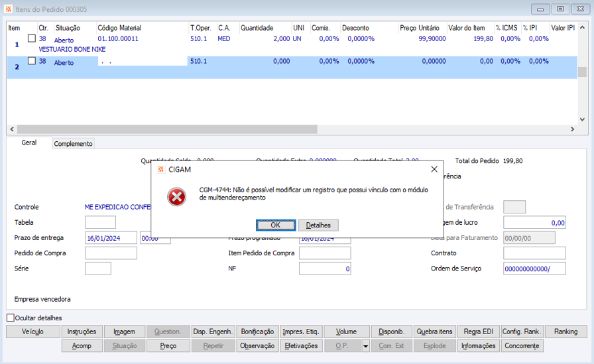594x364 pixels.
Task: Click item value 199,80 in row 1
Action: [x=483, y=38]
